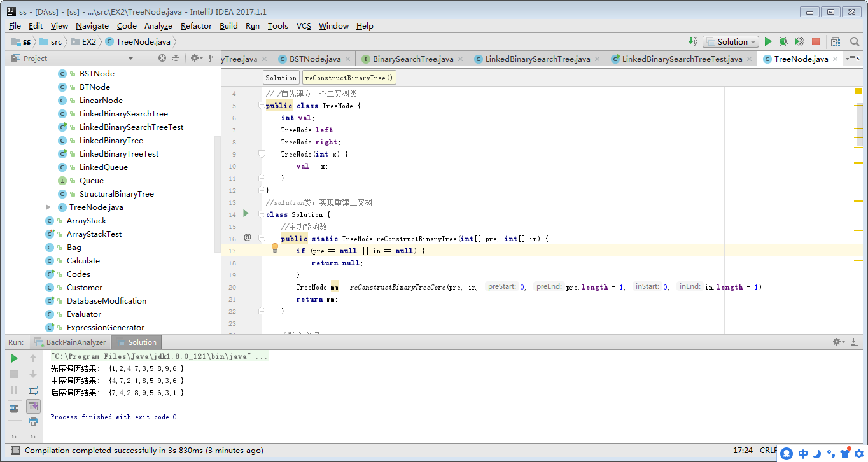Collapse the reConstructBinaryTree method fold on line 16

point(261,239)
